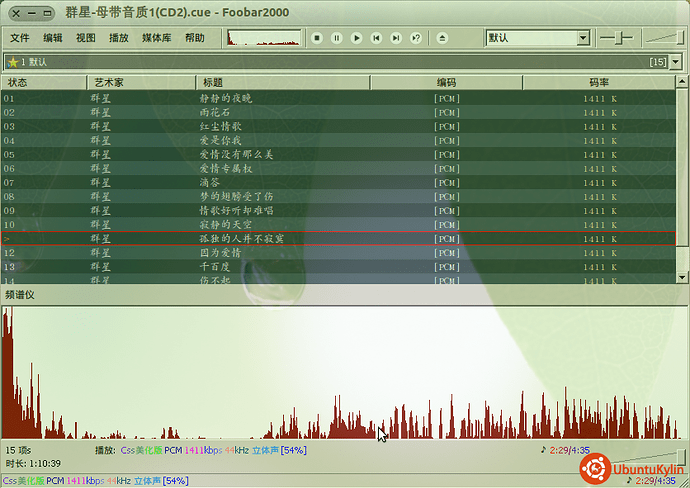Open the 编辑 menu
The width and height of the screenshot is (690, 488).
point(53,38)
